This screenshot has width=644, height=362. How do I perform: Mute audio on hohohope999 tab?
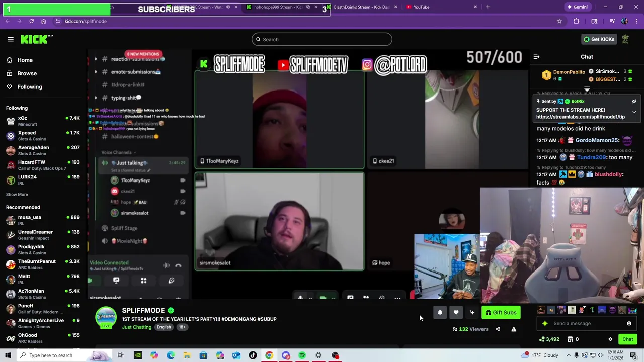307,7
